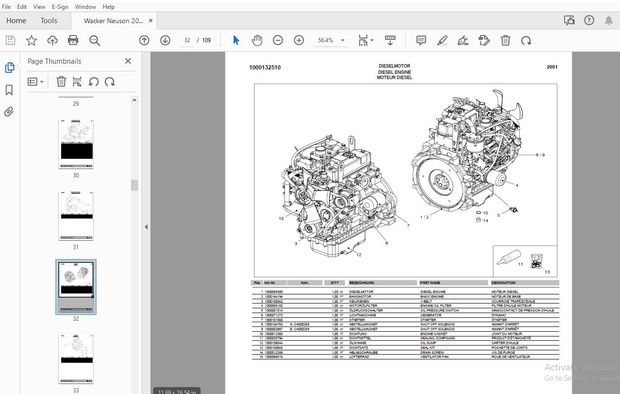620x394 pixels.
Task: Add a sticky note comment
Action: (x=421, y=40)
